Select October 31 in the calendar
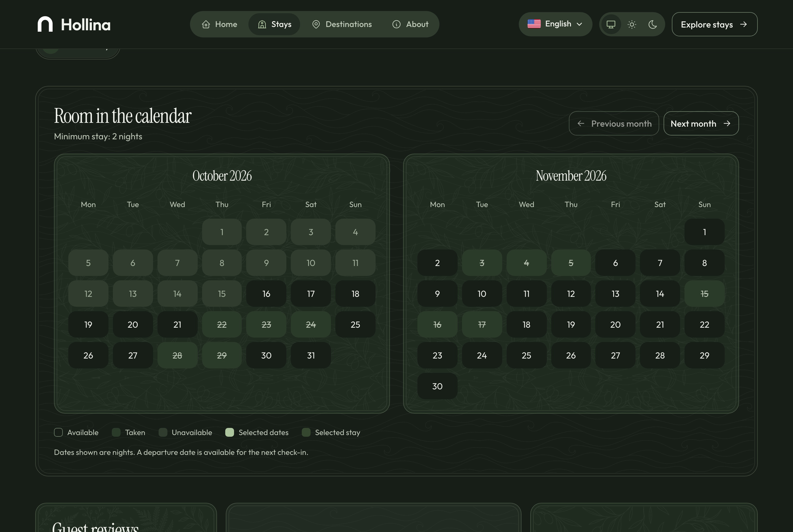The height and width of the screenshot is (532, 793). point(311,355)
